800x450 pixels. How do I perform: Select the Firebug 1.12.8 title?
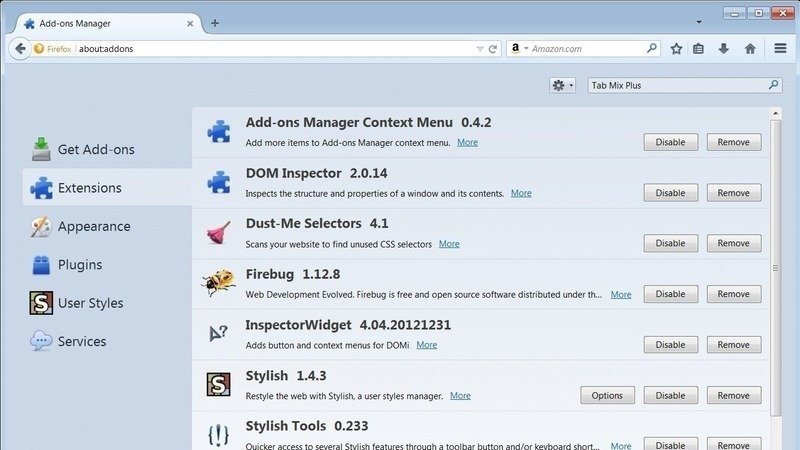coord(293,274)
